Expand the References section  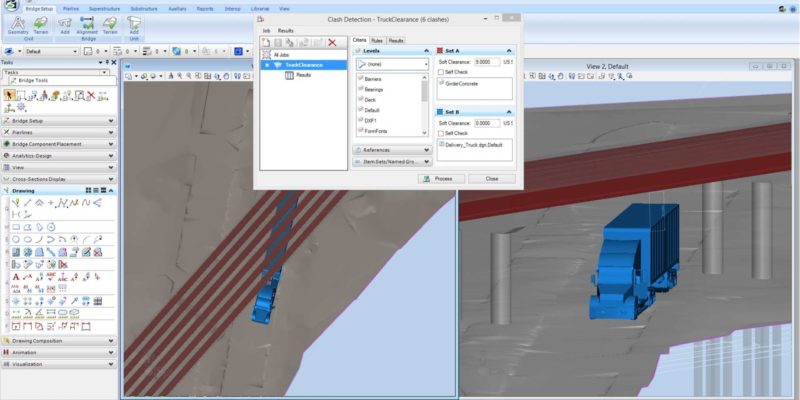[x=392, y=150]
